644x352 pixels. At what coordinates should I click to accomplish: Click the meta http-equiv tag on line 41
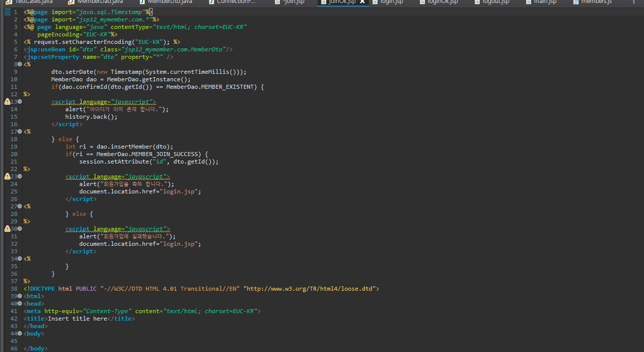(142, 311)
